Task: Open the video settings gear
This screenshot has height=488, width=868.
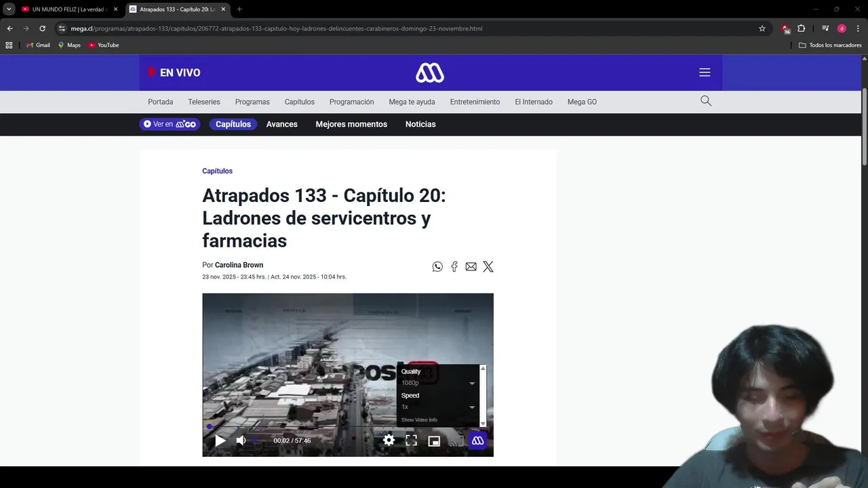Action: point(389,441)
